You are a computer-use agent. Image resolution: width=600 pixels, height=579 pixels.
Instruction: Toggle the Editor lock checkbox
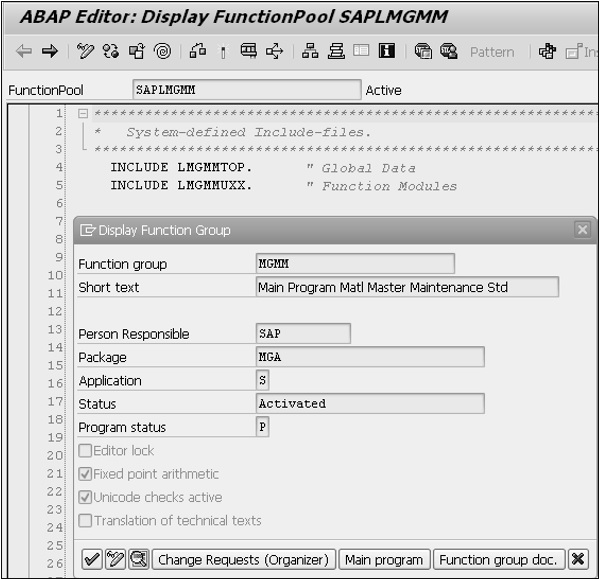click(x=85, y=451)
